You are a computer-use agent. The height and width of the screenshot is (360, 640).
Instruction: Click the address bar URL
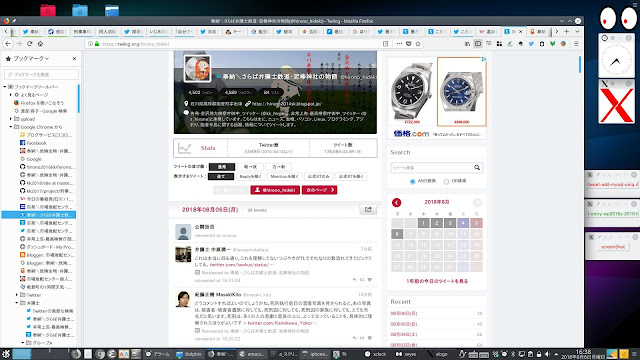click(136, 44)
